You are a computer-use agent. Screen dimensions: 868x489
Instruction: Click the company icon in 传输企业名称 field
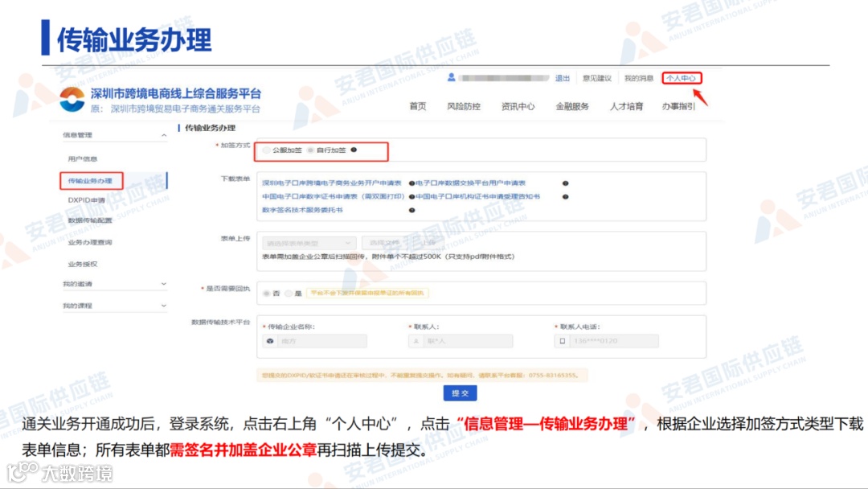tap(269, 341)
